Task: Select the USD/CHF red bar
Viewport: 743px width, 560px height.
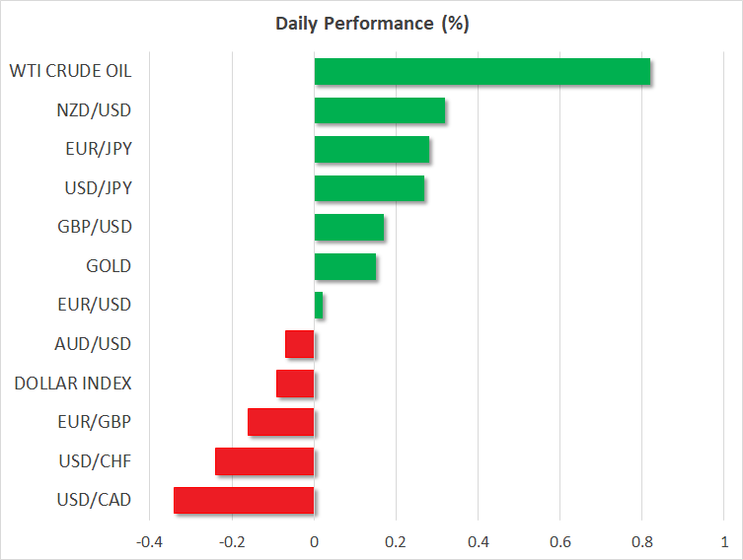Action: [264, 461]
